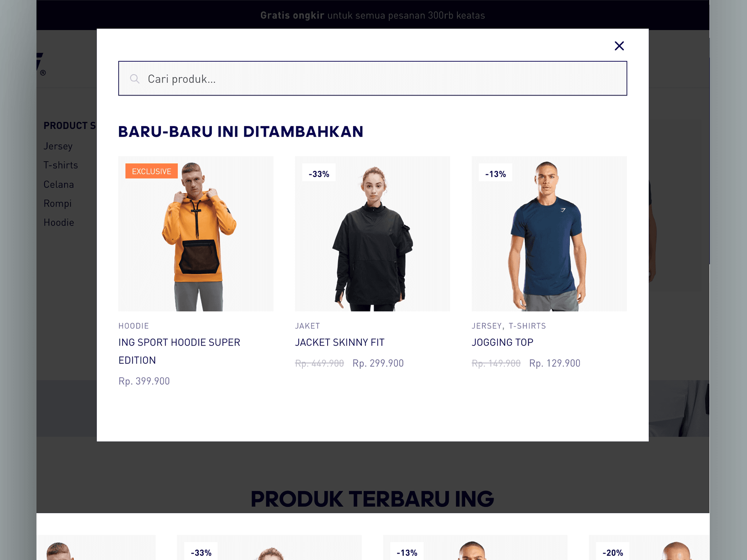Select the T-SHIRTS category tag

point(527,326)
